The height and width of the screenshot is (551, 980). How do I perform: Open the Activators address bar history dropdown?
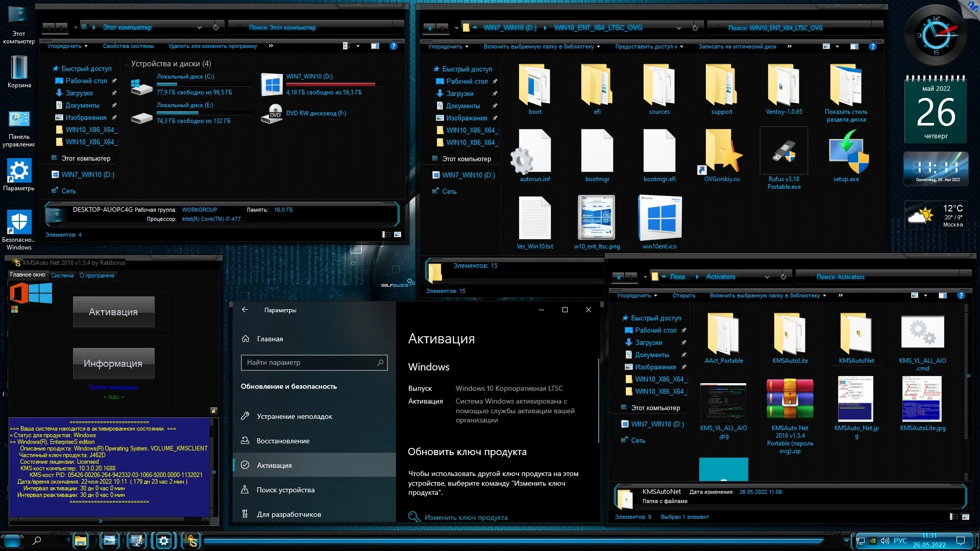pyautogui.click(x=767, y=277)
